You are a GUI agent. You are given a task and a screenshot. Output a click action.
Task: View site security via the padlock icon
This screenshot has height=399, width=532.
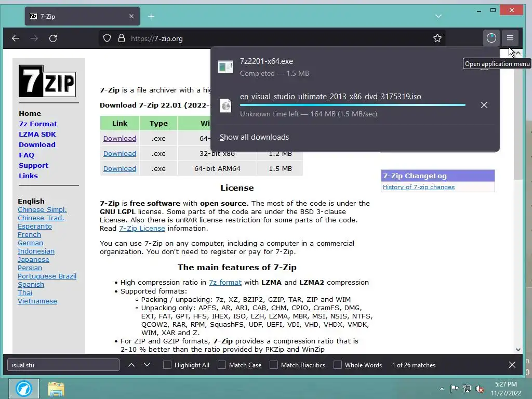point(122,38)
